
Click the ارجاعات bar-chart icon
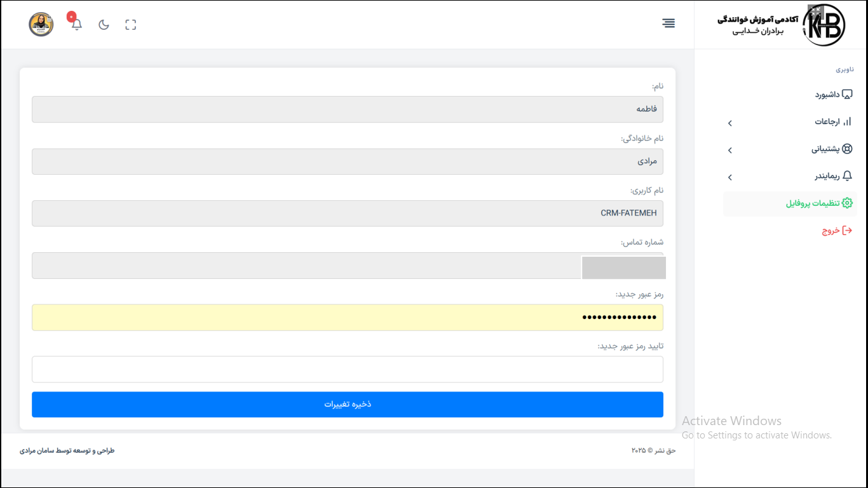click(x=846, y=121)
